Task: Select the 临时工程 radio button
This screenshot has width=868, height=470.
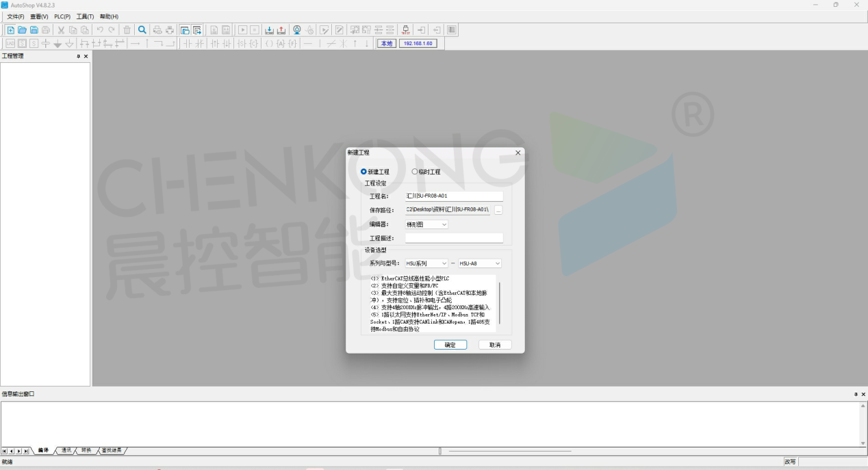Action: point(414,172)
